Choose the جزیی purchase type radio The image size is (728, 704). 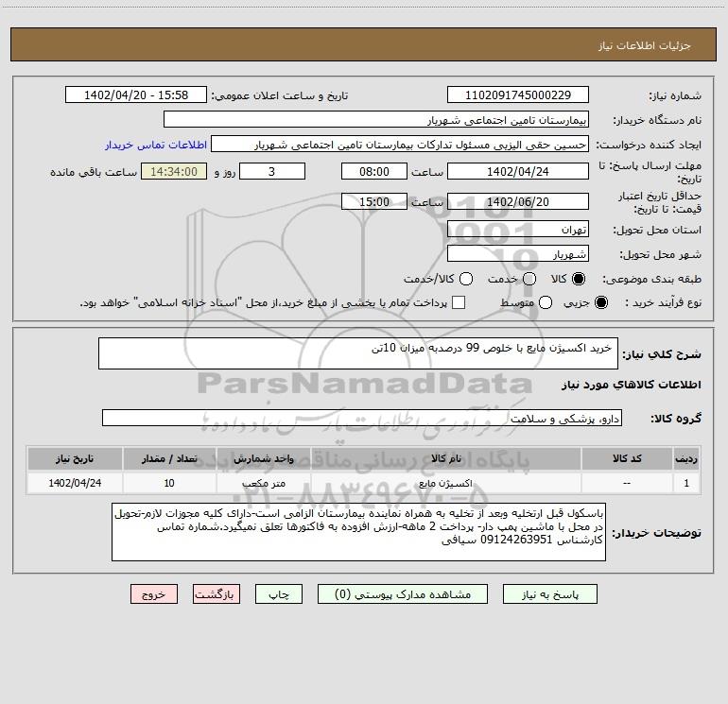pyautogui.click(x=600, y=302)
